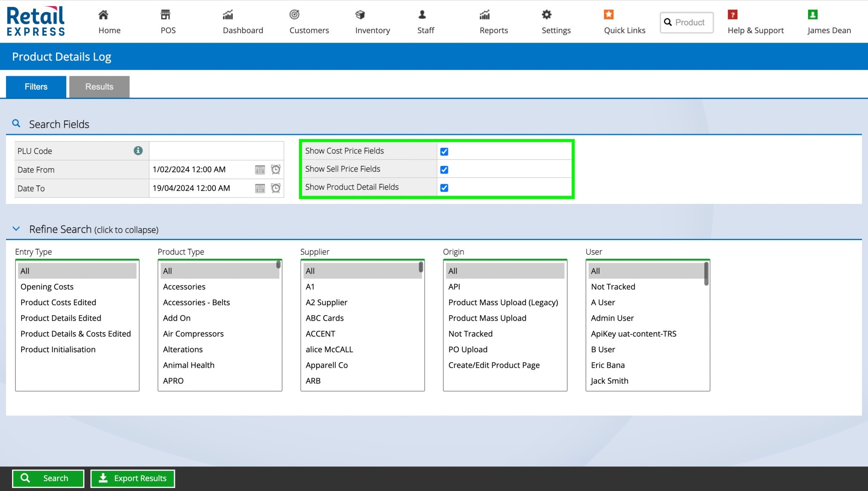
Task: Open the Date From clock time picker
Action: point(276,169)
